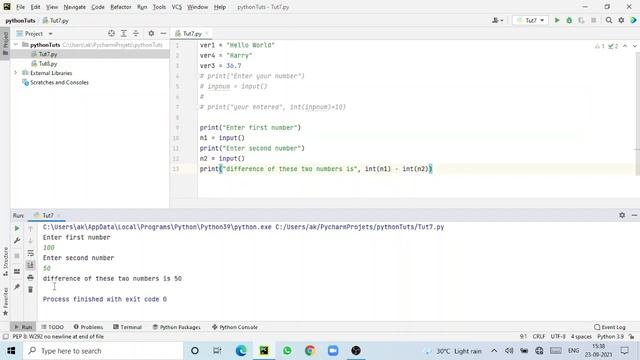This screenshot has height=360, width=640.
Task: Open Search Everywhere magnifier icon
Action: pyautogui.click(x=609, y=20)
